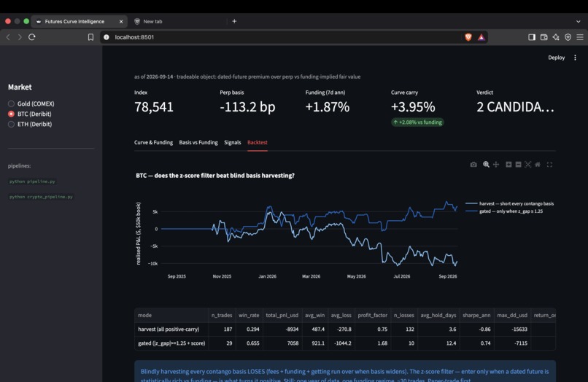The image size is (588, 382).
Task: Click the chart Autoscale icon
Action: point(528,165)
